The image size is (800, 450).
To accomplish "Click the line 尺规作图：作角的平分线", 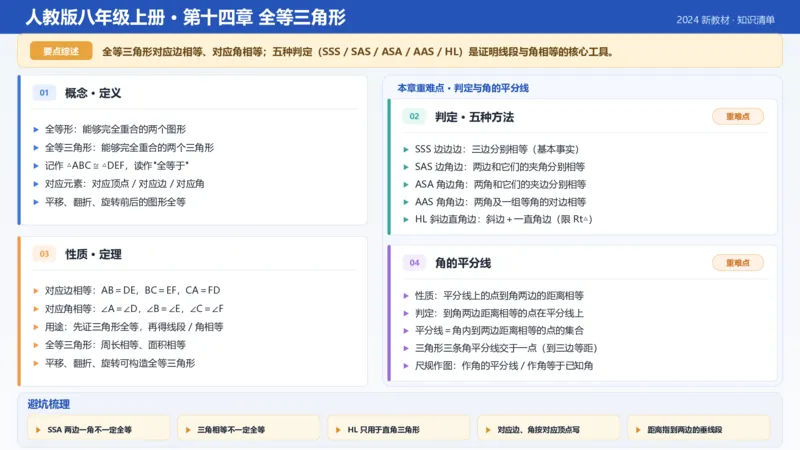I will click(x=504, y=365).
